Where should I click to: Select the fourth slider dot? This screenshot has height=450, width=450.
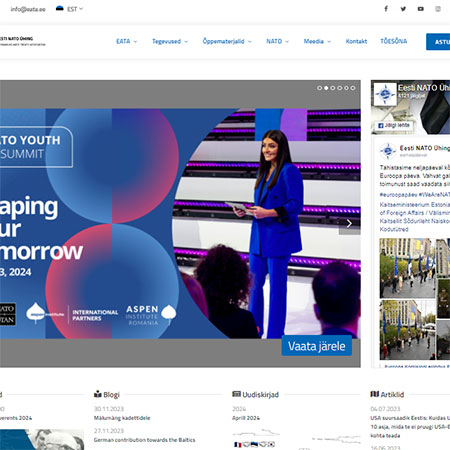339,88
